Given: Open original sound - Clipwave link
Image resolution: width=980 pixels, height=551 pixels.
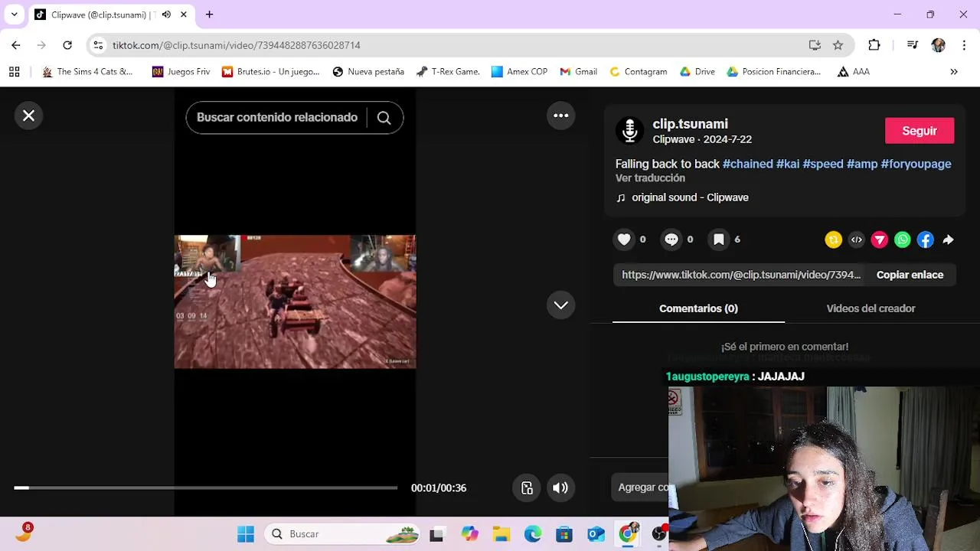Looking at the screenshot, I should pyautogui.click(x=682, y=197).
